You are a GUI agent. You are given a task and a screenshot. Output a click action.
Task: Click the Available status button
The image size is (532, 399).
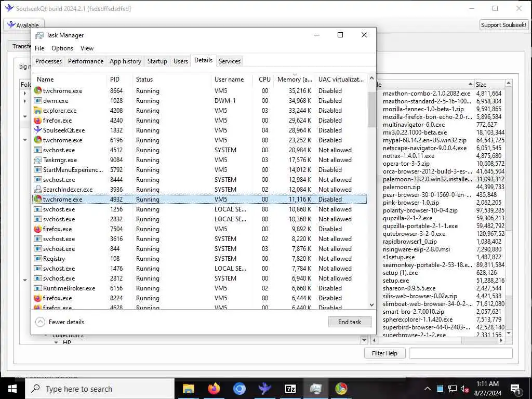pos(23,25)
